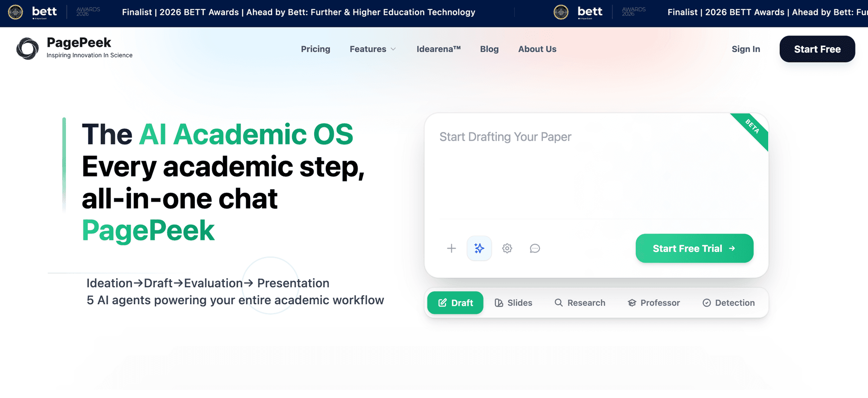Open the Idearena™ menu item

point(438,49)
